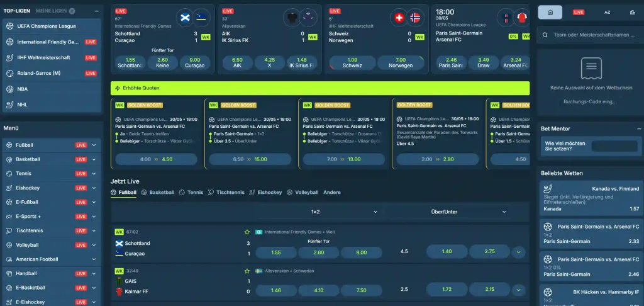
Task: Click the Sweden flag beside Allsvenskan
Action: pyautogui.click(x=258, y=271)
